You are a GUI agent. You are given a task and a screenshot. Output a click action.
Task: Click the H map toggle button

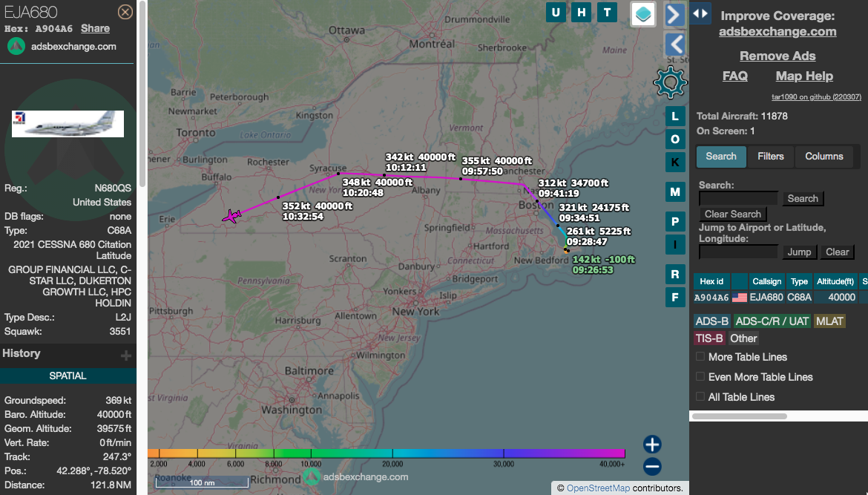581,12
